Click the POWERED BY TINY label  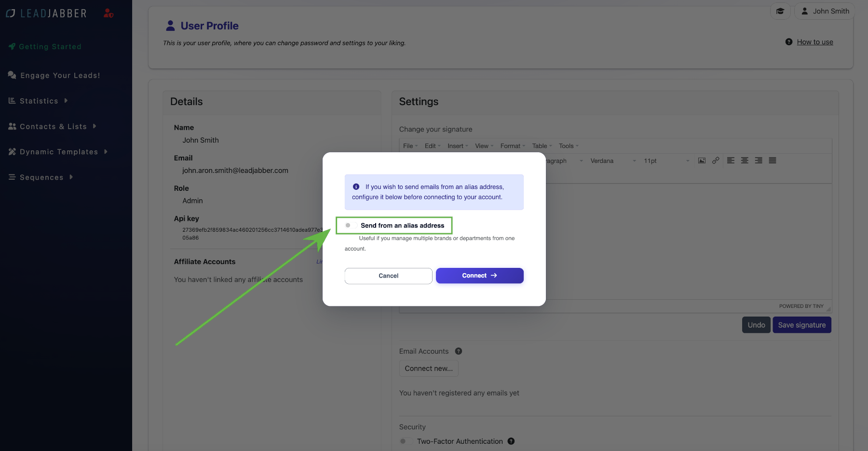click(x=801, y=306)
